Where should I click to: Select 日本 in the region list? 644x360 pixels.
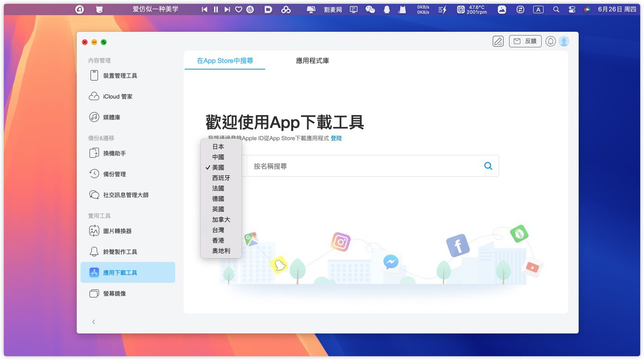point(218,147)
